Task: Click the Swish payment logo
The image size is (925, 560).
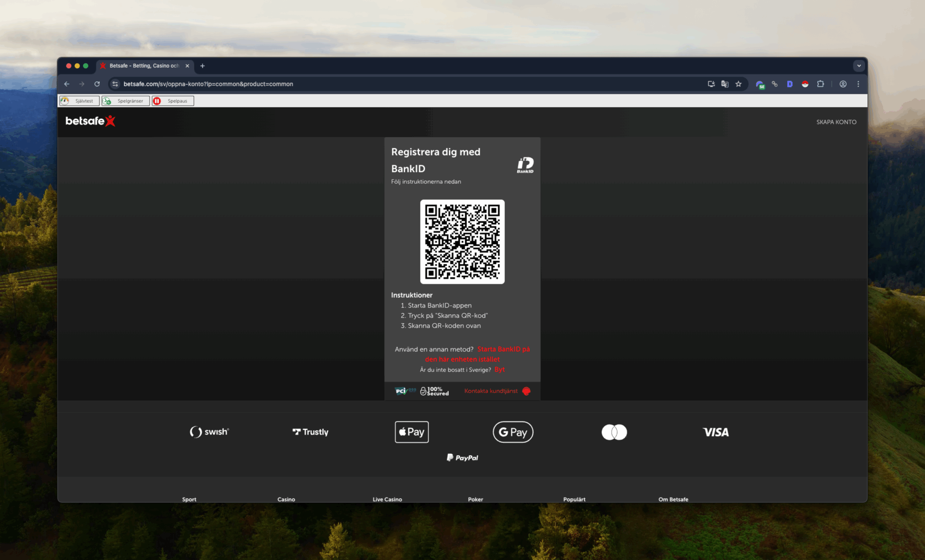Action: click(210, 432)
